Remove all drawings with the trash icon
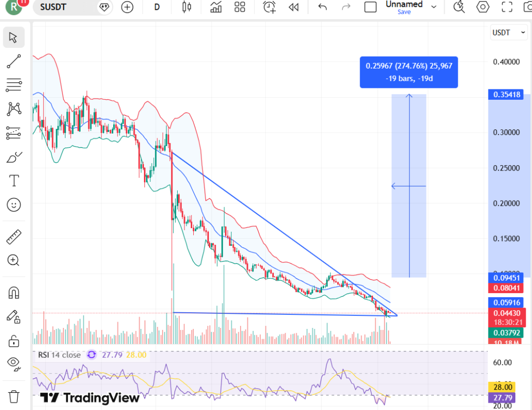The width and height of the screenshot is (532, 410). (x=14, y=396)
